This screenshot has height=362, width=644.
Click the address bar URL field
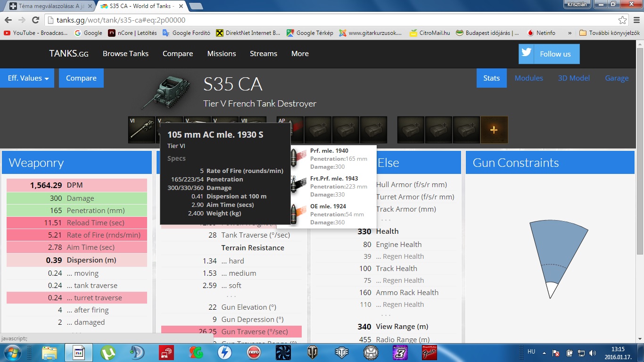pos(330,20)
